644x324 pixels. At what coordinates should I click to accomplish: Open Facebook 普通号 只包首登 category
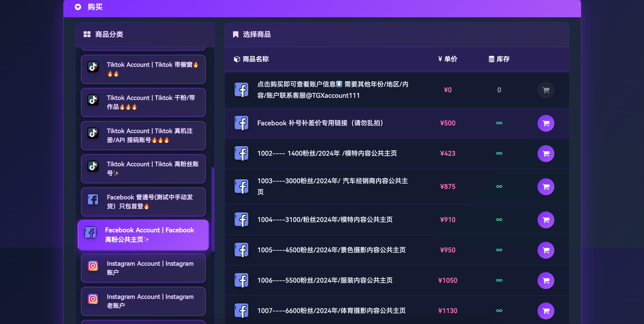point(143,202)
